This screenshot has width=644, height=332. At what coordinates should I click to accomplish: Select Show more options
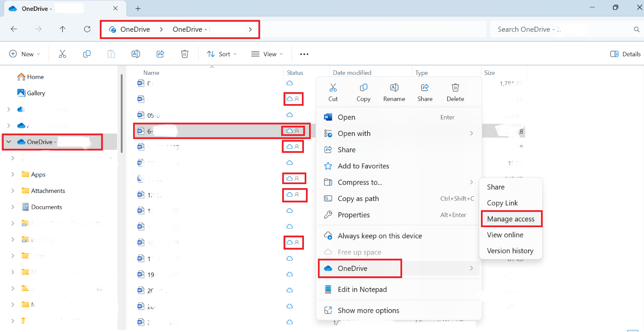point(399,310)
